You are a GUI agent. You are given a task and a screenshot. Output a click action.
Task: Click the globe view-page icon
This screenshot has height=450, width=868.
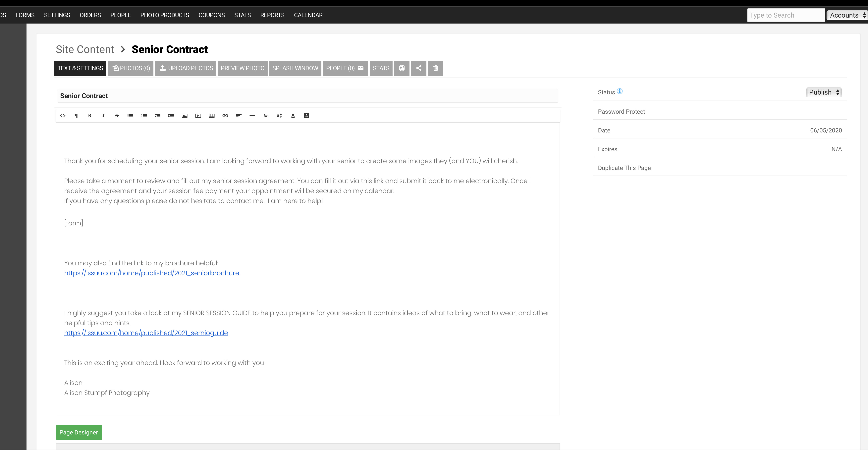(402, 68)
